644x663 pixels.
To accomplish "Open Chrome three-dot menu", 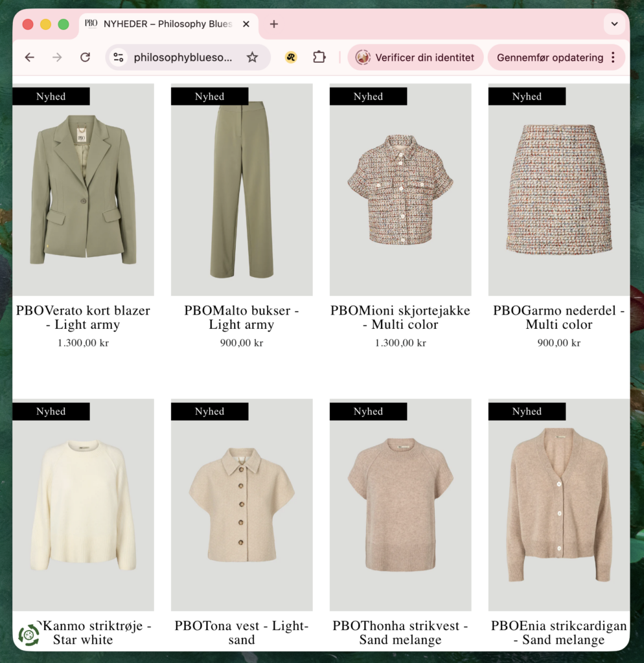I will (x=613, y=58).
